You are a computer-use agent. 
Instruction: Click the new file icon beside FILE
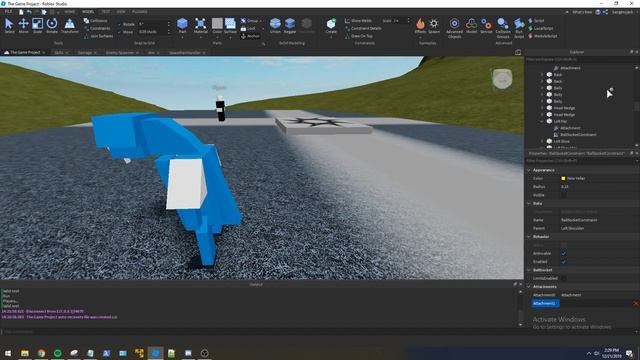click(x=21, y=12)
